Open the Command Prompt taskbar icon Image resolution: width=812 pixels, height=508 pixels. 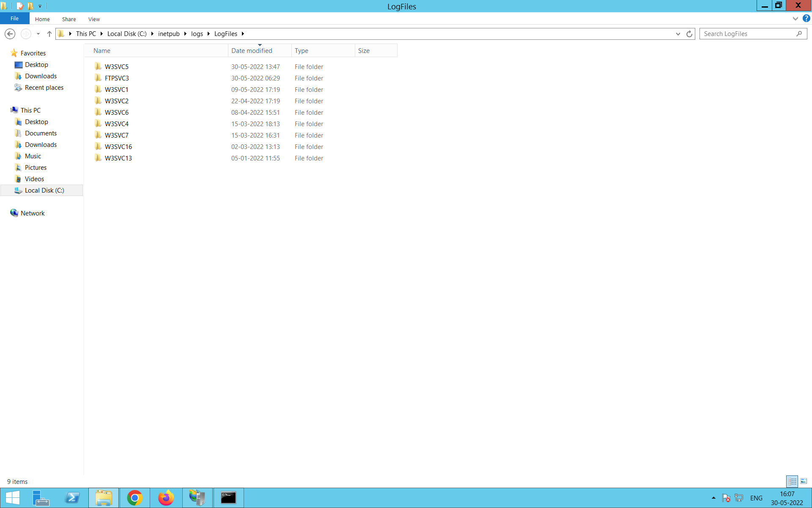pyautogui.click(x=228, y=498)
